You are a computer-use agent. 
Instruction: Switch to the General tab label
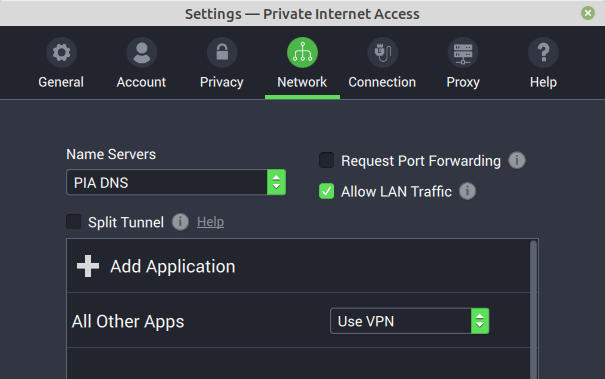pyautogui.click(x=61, y=82)
